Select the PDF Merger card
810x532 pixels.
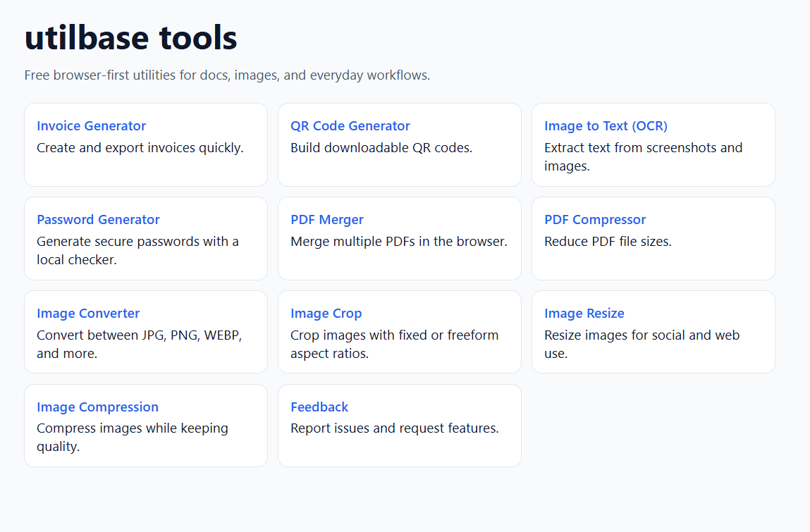(399, 238)
